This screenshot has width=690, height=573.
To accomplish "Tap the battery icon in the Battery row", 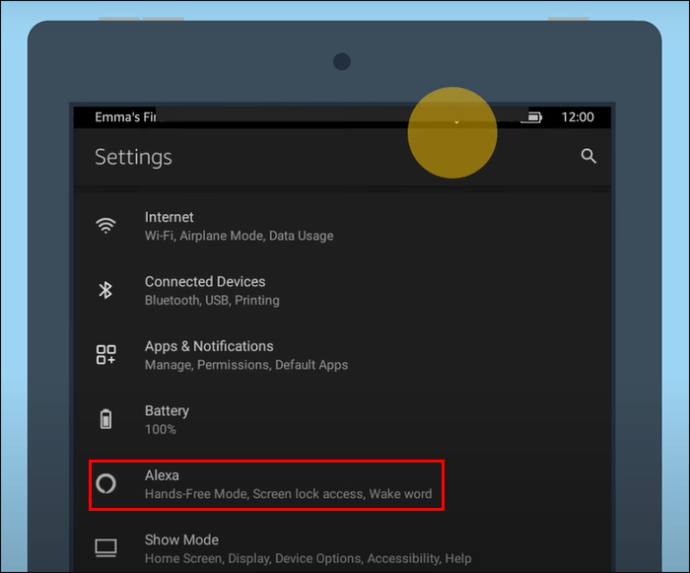I will coord(106,419).
